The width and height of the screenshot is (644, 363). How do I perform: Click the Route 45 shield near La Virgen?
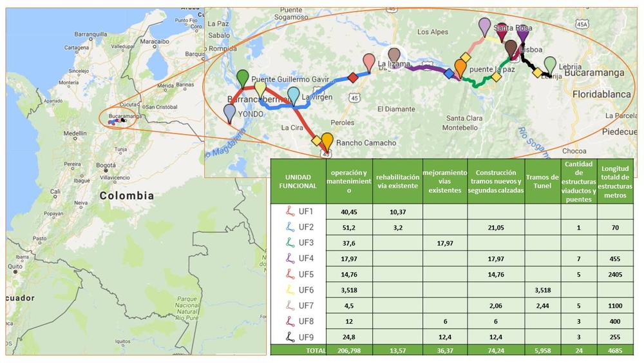click(355, 98)
